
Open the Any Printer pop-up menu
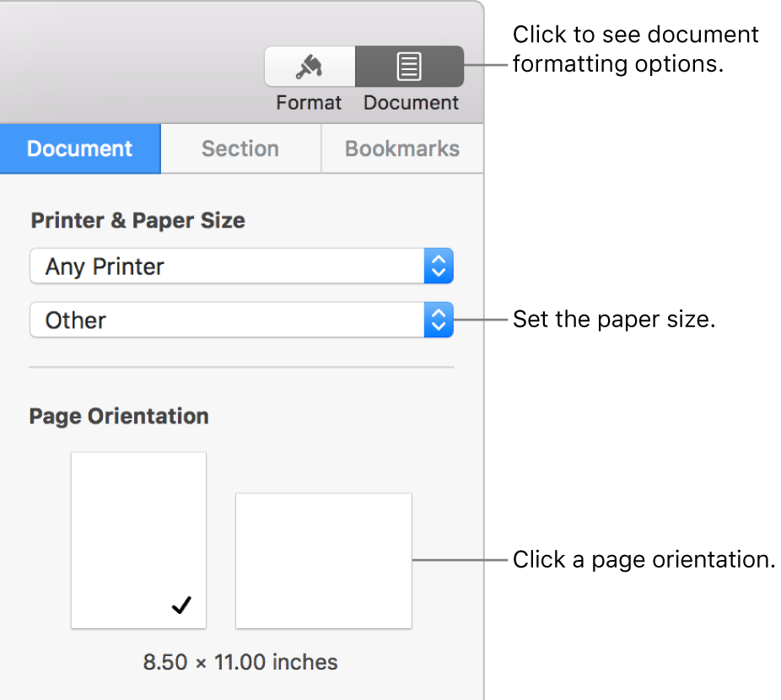tap(241, 266)
